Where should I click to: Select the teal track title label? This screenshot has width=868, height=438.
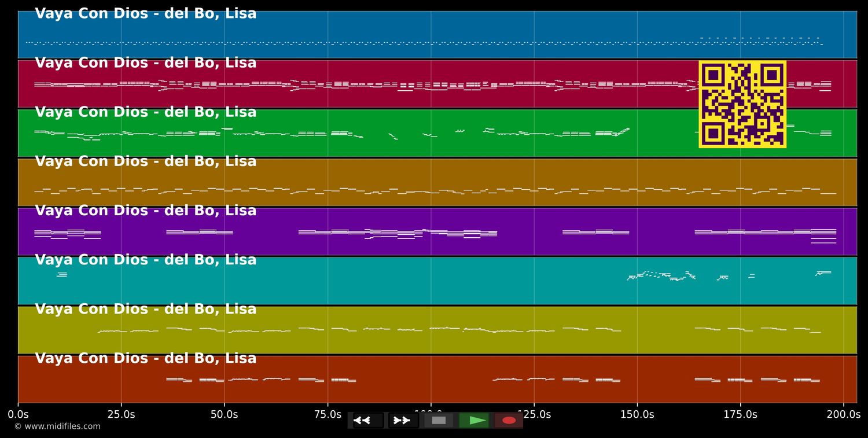(146, 260)
